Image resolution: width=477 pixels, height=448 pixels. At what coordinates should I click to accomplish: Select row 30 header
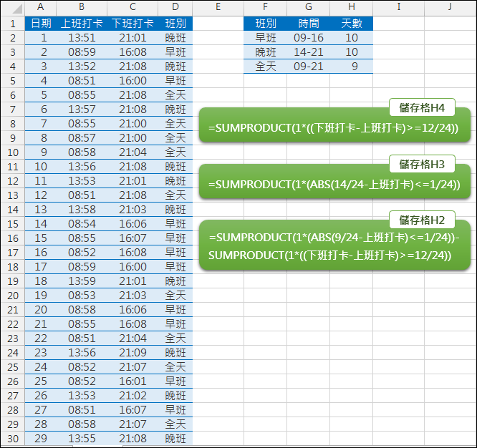pyautogui.click(x=13, y=439)
